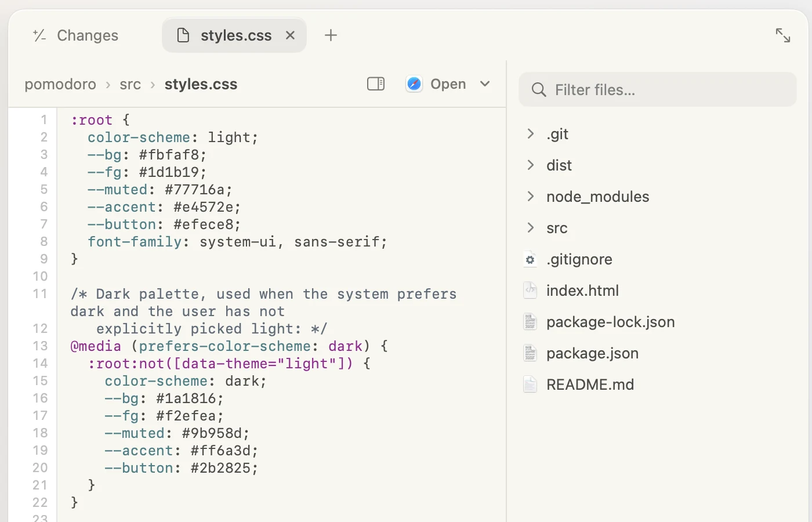Viewport: 812px width, 522px height.
Task: Click the magnifier icon in Filter files
Action: 539,90
